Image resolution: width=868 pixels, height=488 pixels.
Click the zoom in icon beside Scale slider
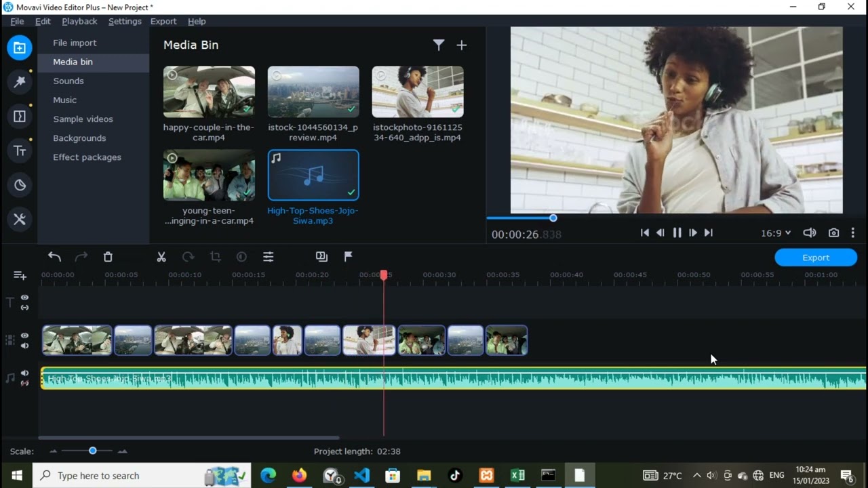coord(123,451)
